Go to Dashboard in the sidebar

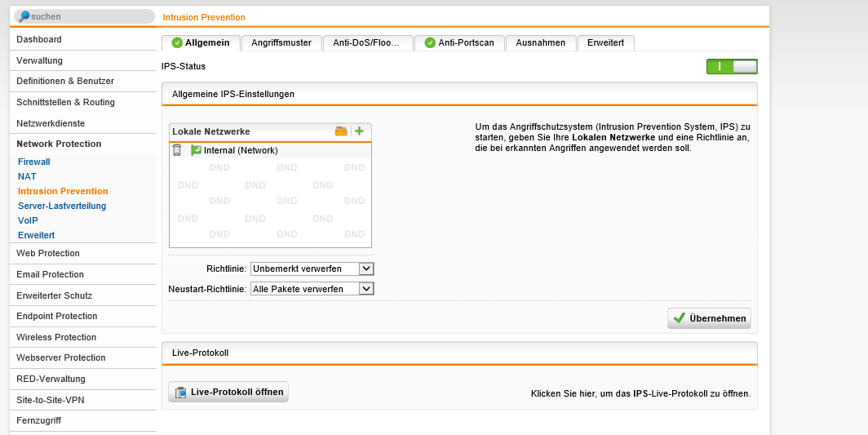pyautogui.click(x=39, y=39)
